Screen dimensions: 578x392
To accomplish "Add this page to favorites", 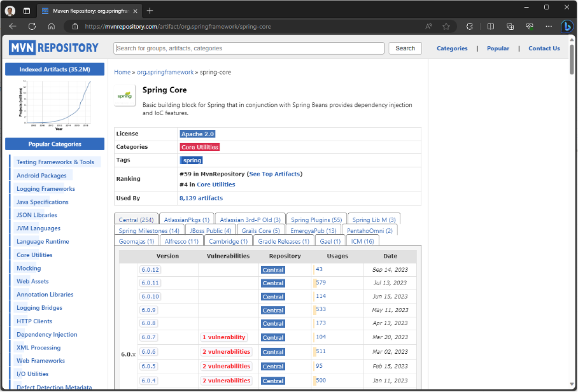I will 446,26.
